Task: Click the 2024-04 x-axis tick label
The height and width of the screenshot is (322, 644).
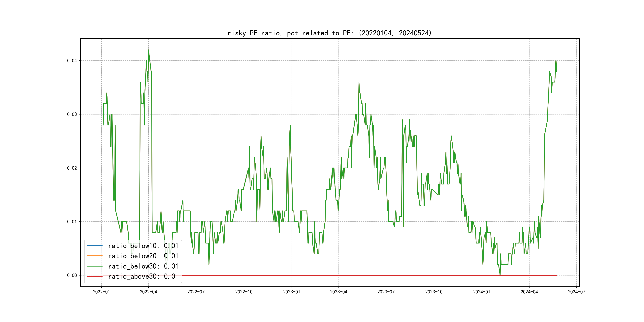Action: click(x=529, y=292)
